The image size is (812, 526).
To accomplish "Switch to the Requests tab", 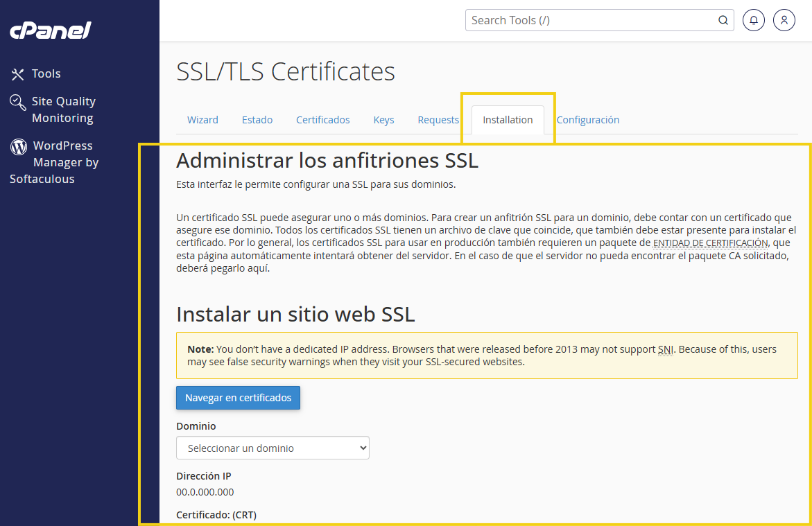I will point(438,120).
